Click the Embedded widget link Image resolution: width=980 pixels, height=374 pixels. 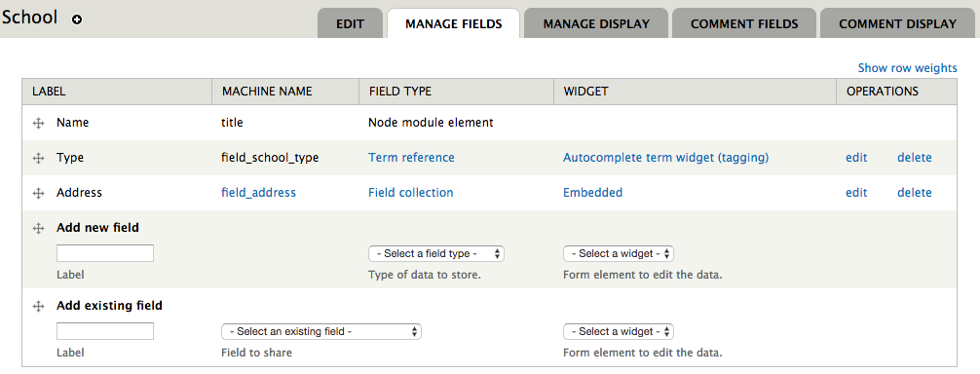(592, 192)
